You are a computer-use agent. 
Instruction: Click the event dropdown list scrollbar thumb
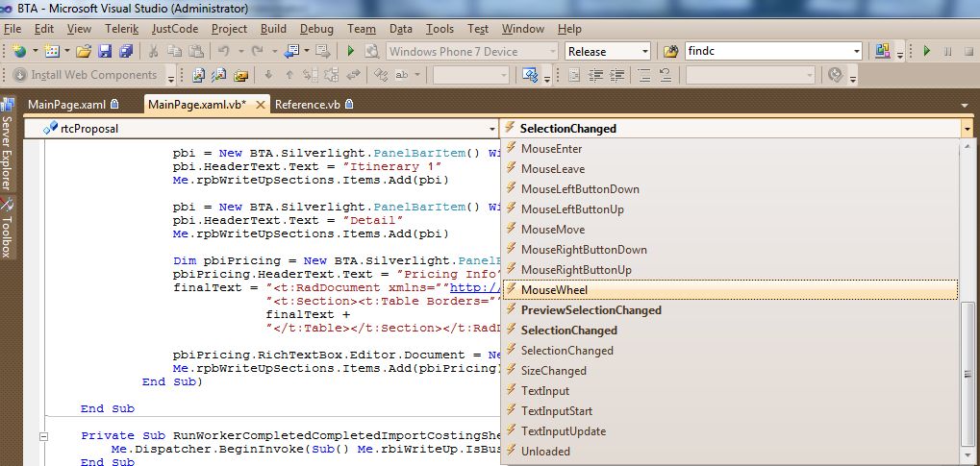point(967,374)
